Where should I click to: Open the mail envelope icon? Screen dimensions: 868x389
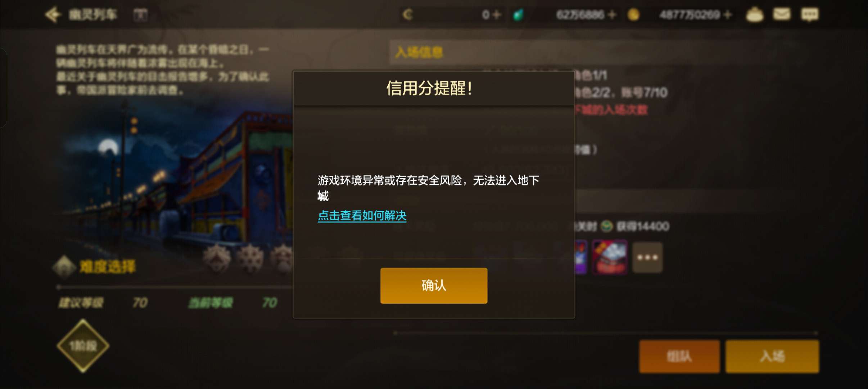782,14
